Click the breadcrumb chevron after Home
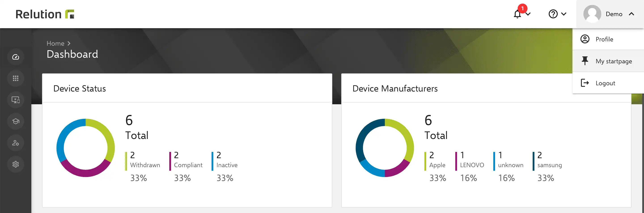 pos(69,43)
